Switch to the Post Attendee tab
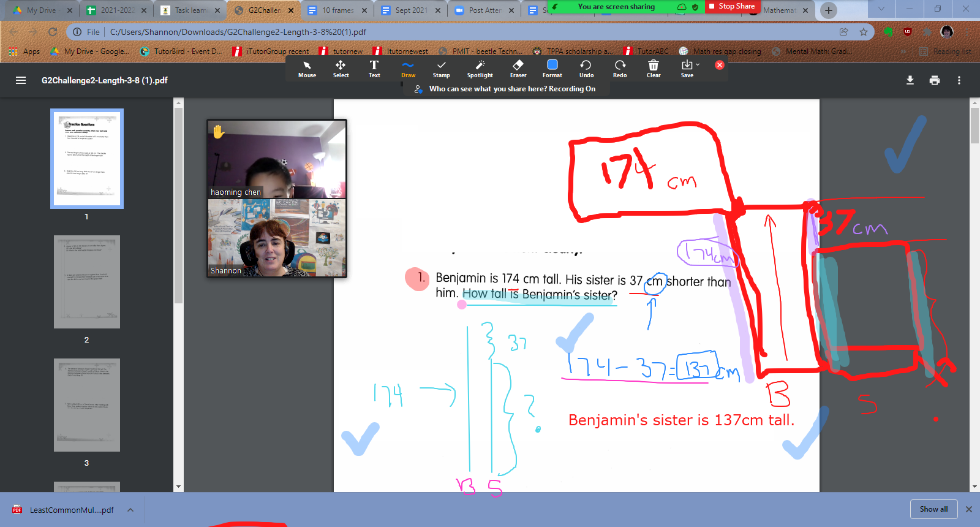980x527 pixels. coord(484,10)
